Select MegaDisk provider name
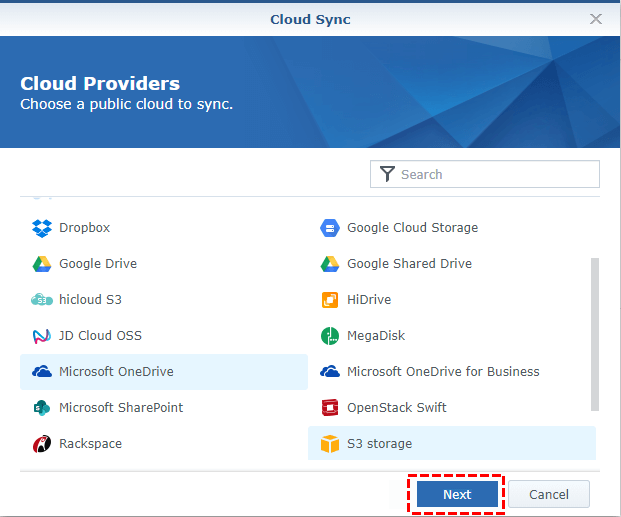 tap(376, 336)
